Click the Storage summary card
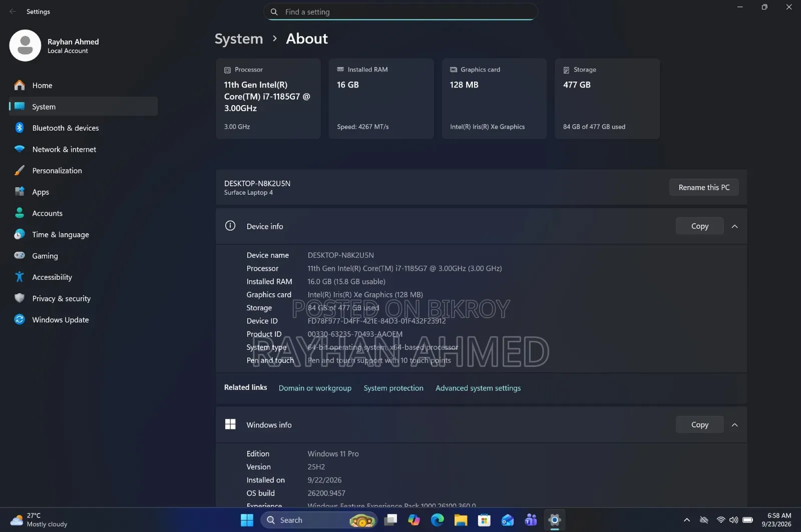This screenshot has height=532, width=801. point(607,99)
